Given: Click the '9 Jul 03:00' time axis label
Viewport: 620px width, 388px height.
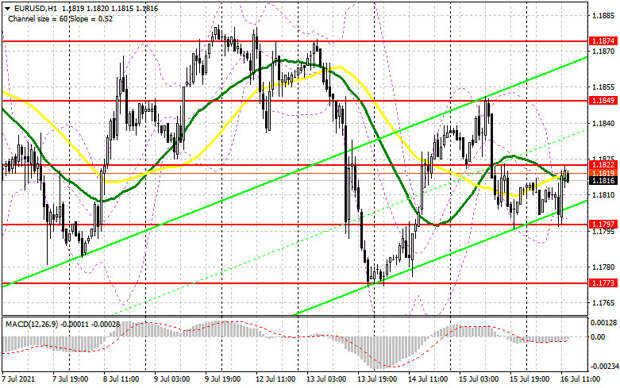Looking at the screenshot, I should click(x=172, y=379).
